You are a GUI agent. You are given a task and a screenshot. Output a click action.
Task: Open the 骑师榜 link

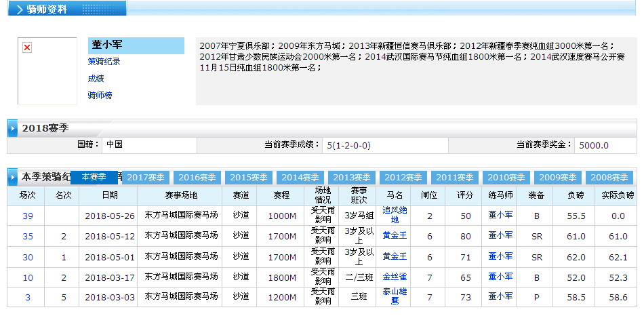click(x=100, y=96)
